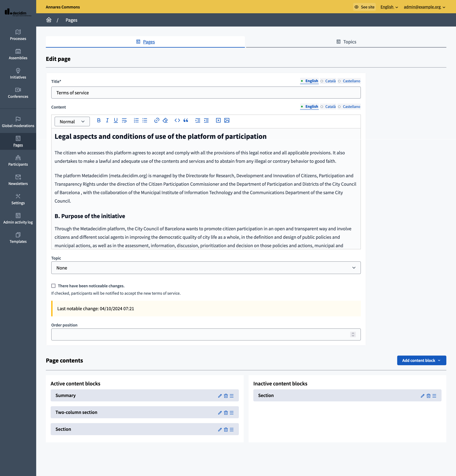Delete the Two-column section block
The image size is (456, 476).
coord(226,412)
